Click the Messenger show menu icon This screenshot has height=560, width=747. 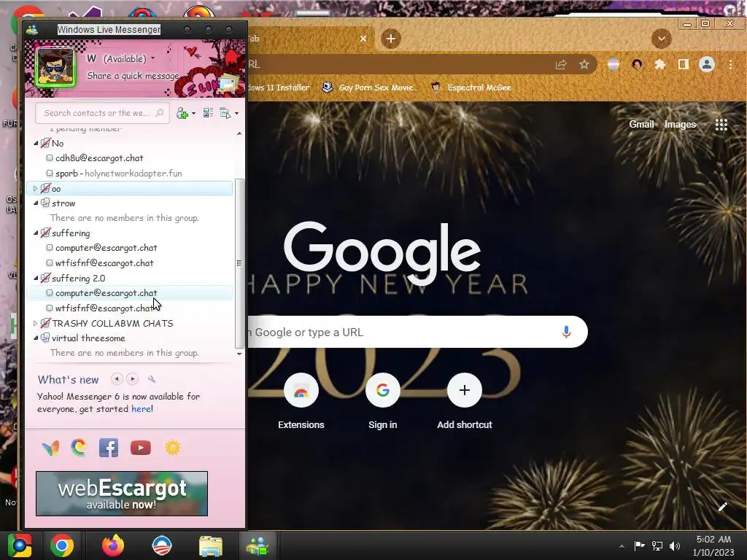tap(225, 113)
